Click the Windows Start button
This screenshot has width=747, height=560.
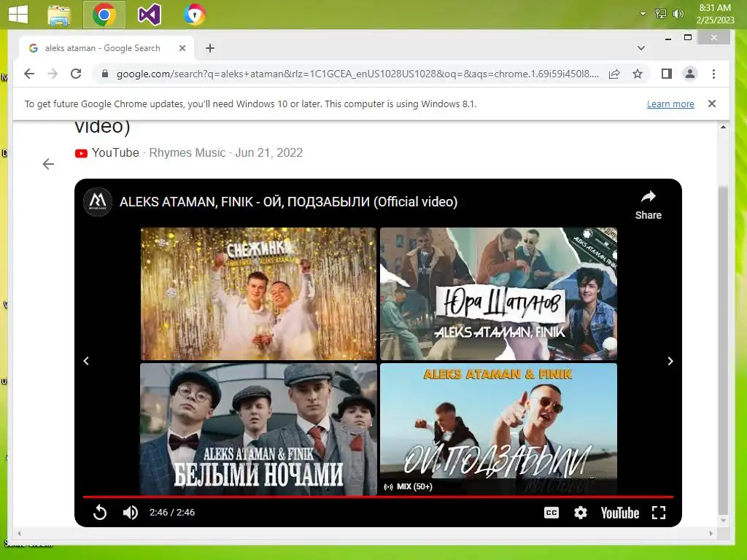[18, 15]
